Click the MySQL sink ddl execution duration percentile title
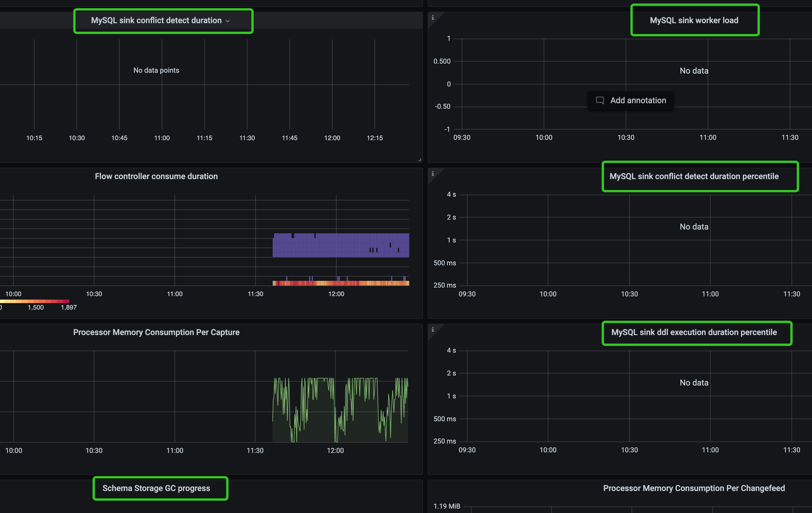Screen dimensions: 812x513 [697, 332]
